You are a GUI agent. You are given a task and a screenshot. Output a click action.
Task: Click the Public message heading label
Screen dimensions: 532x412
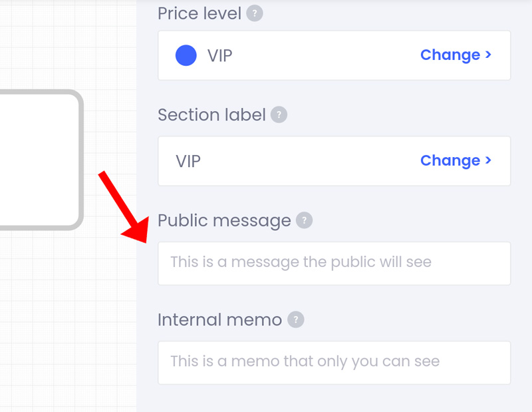tap(224, 221)
